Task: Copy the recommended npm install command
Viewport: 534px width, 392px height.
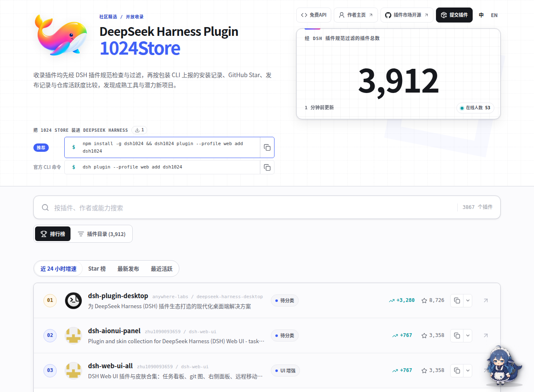Action: click(x=267, y=148)
